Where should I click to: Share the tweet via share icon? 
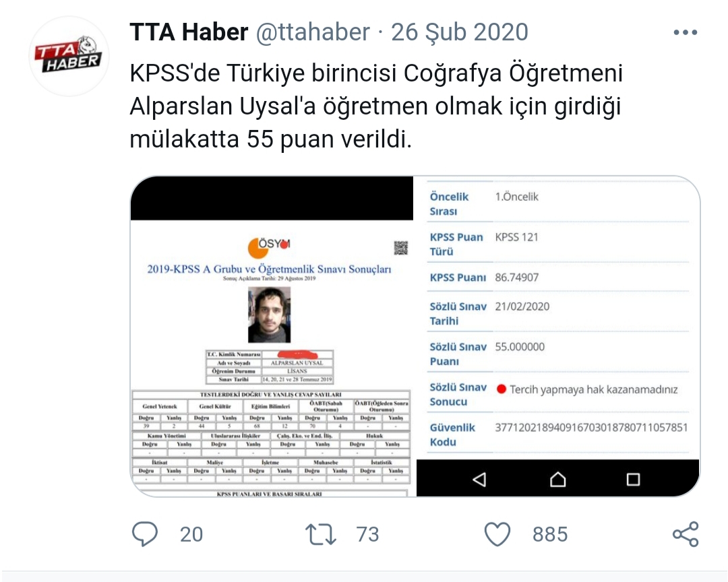[686, 534]
